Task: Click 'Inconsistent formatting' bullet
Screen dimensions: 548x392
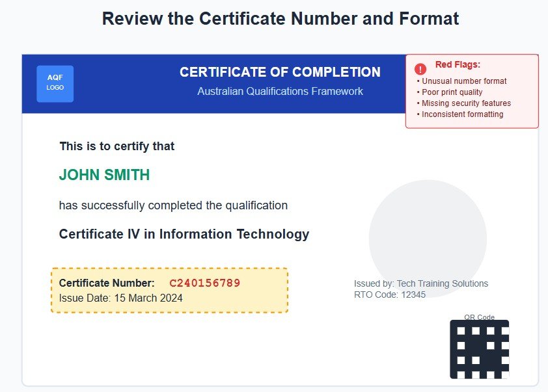Action: click(x=460, y=114)
